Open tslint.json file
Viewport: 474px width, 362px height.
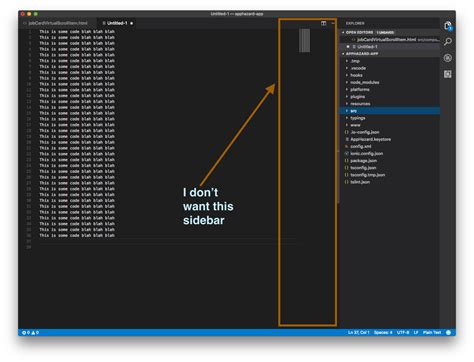[x=390, y=182]
